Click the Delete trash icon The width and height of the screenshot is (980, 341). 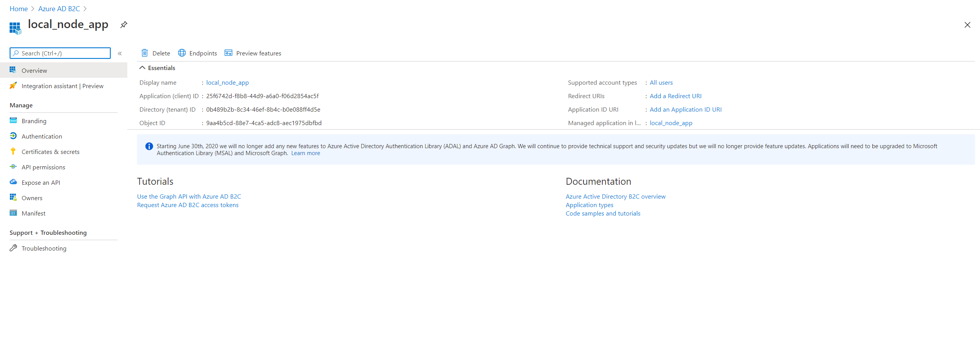point(145,53)
